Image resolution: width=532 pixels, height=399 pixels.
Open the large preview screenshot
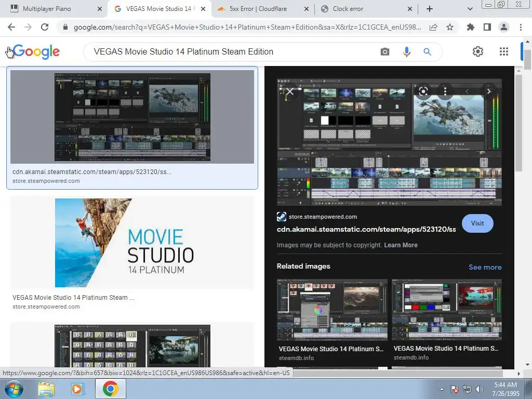pyautogui.click(x=389, y=142)
